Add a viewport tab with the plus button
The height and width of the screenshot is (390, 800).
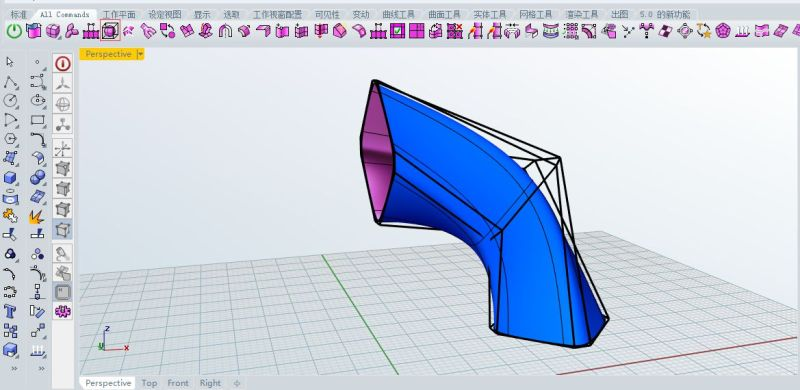(236, 383)
